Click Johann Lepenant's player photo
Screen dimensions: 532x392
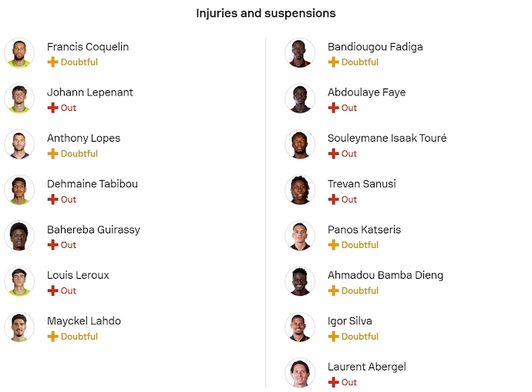coord(19,99)
